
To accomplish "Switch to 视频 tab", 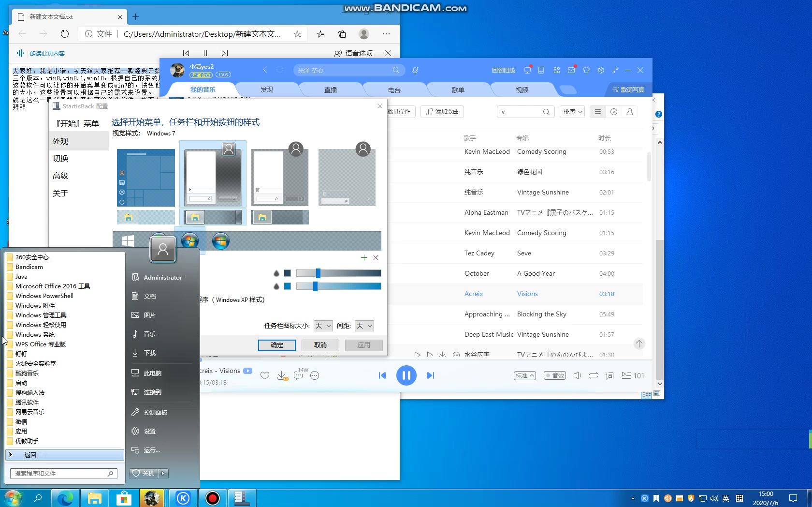I will tap(522, 90).
